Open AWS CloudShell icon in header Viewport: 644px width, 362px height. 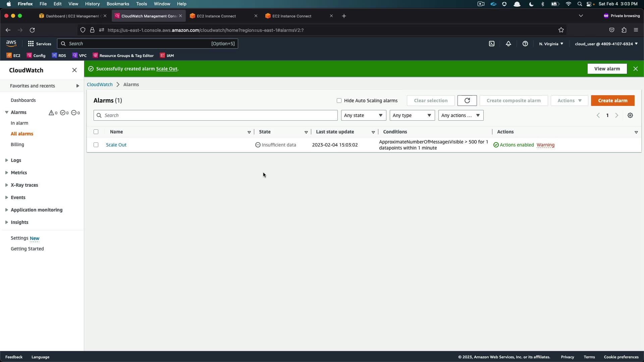pyautogui.click(x=492, y=44)
